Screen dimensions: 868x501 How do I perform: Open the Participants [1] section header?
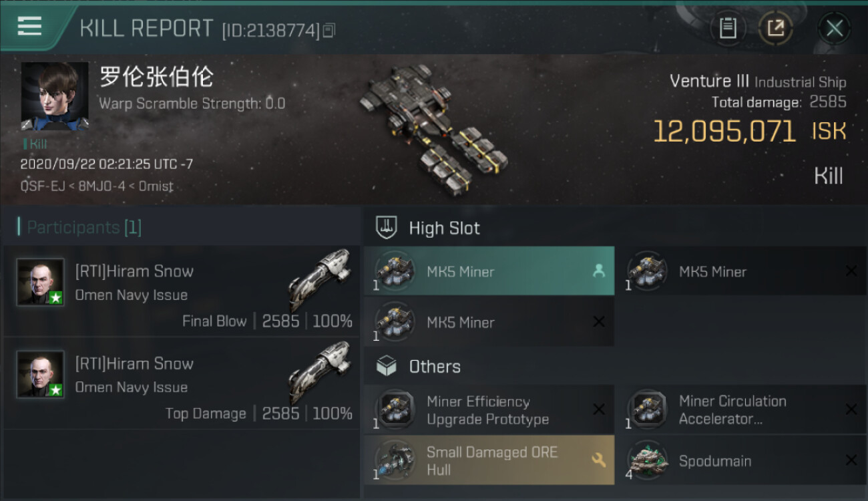tap(84, 227)
